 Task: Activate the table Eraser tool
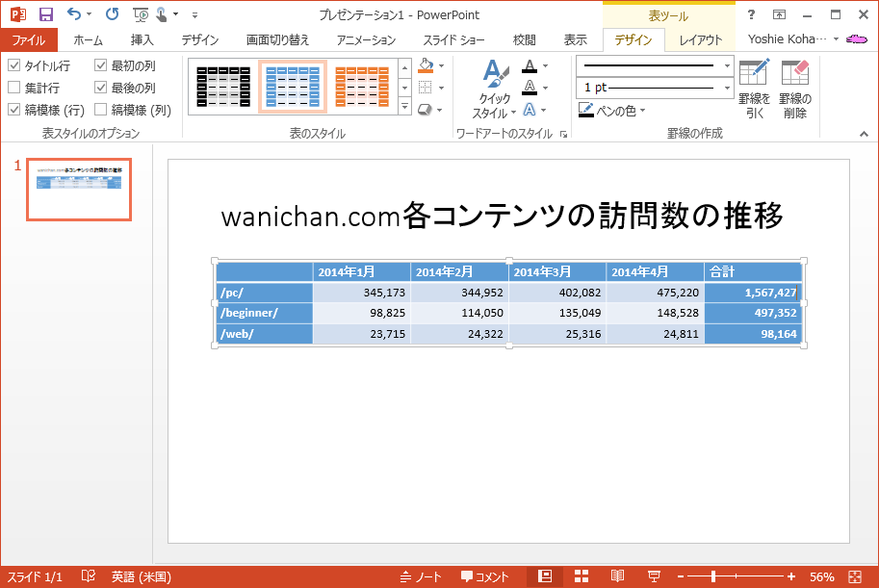click(x=795, y=89)
